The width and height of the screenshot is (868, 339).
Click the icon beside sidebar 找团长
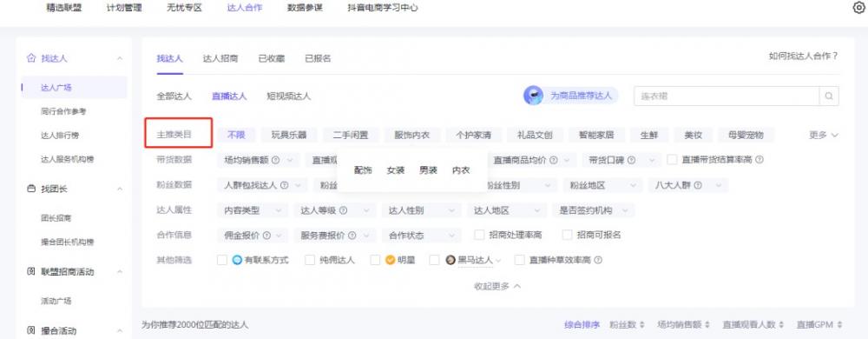point(31,189)
